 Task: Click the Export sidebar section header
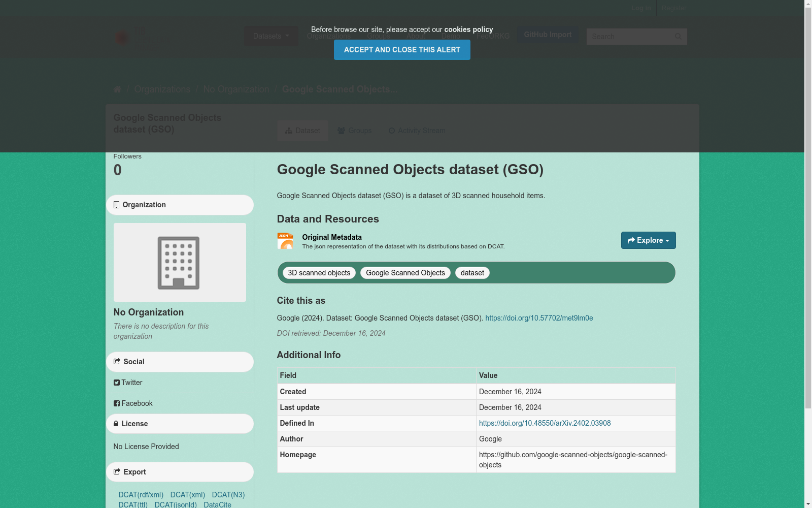click(180, 472)
